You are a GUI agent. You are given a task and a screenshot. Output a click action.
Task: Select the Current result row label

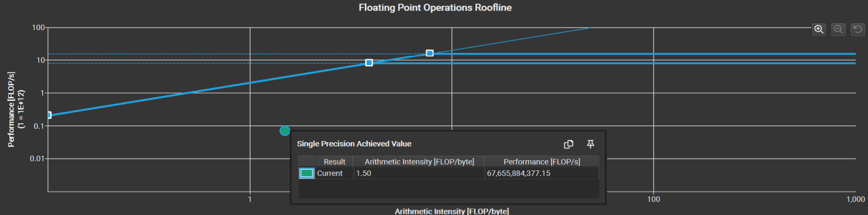(330, 173)
